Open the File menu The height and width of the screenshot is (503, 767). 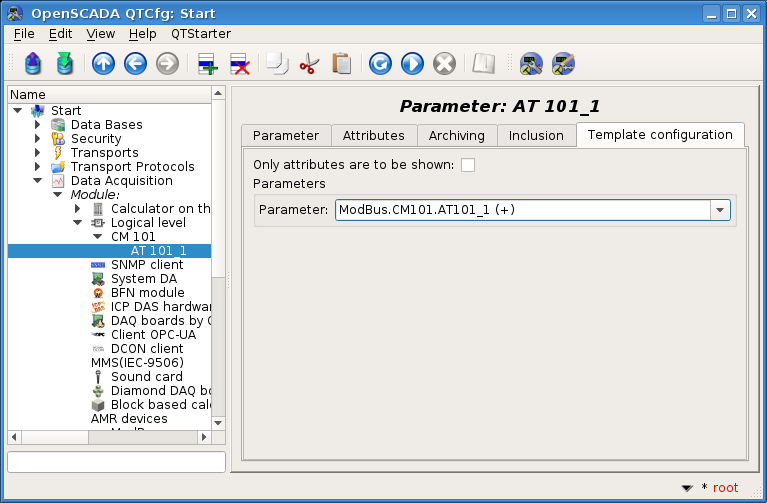(24, 34)
